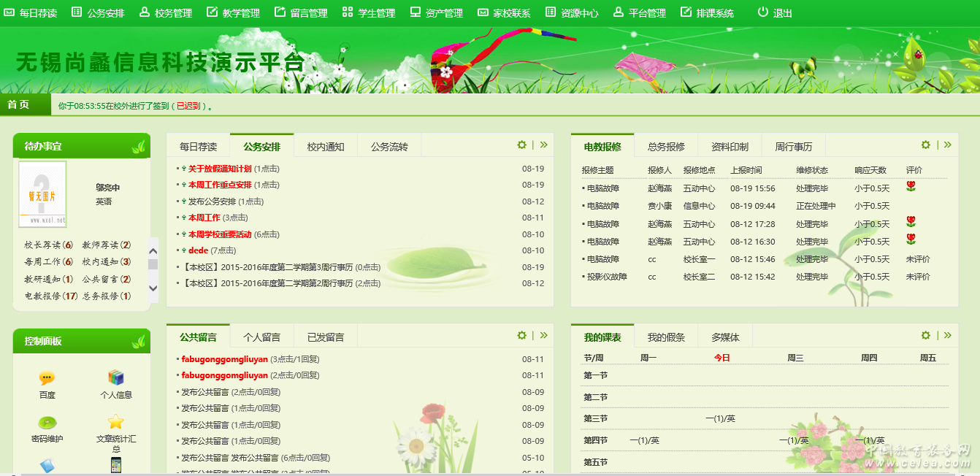The height and width of the screenshot is (476, 980).
Task: Open the 百度 shortcut icon in control panel
Action: 47,378
